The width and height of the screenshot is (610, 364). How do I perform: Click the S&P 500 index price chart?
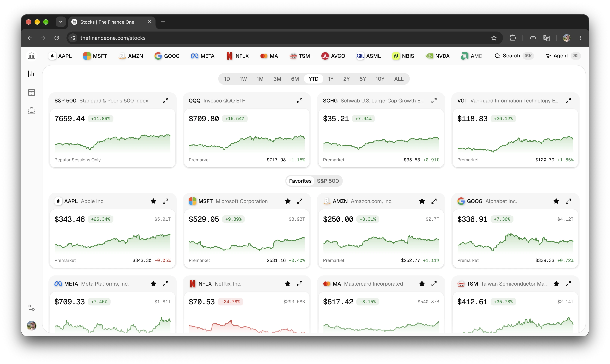(x=112, y=143)
